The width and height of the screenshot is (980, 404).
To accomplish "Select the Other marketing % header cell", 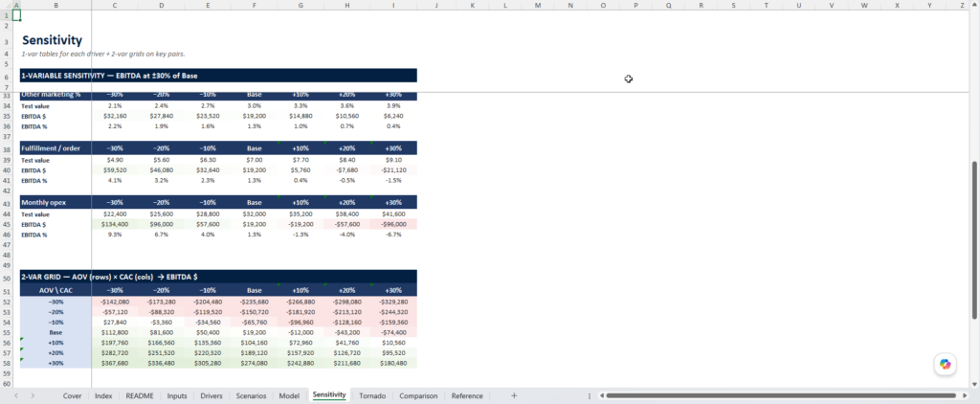I will click(x=56, y=95).
